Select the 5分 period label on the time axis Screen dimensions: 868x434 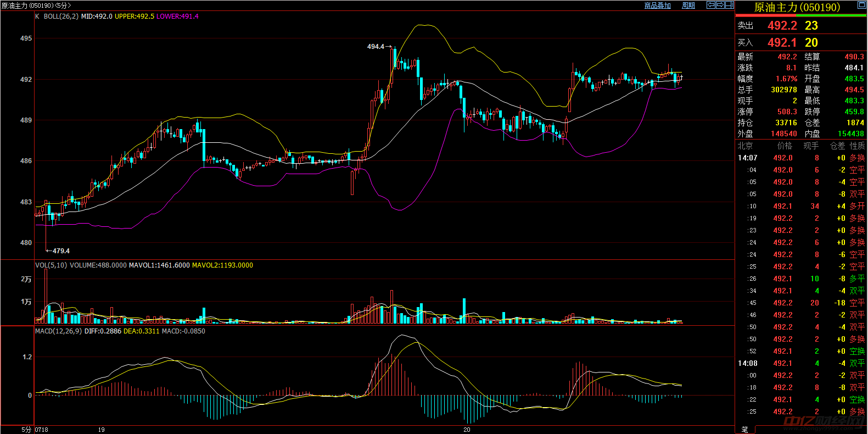(x=26, y=430)
